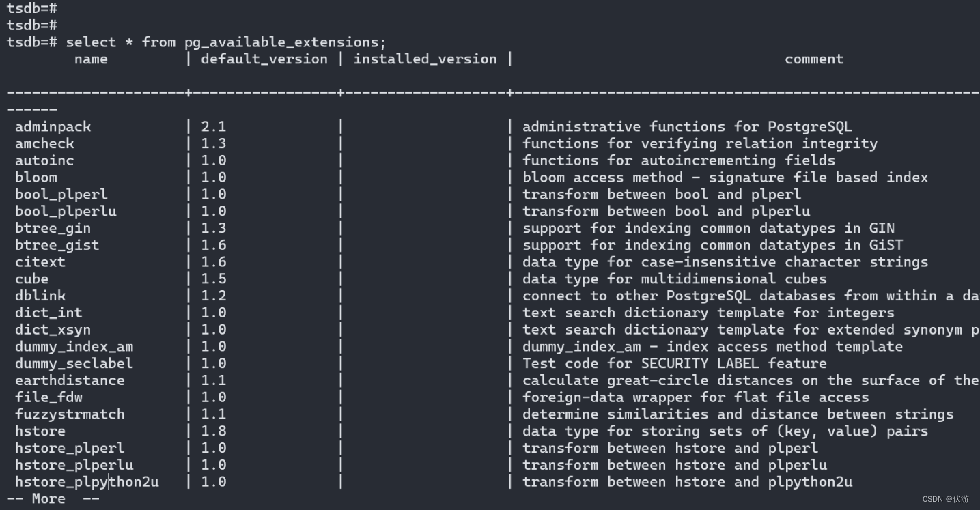This screenshot has width=980, height=510.
Task: Select the dblink row name
Action: tap(40, 296)
